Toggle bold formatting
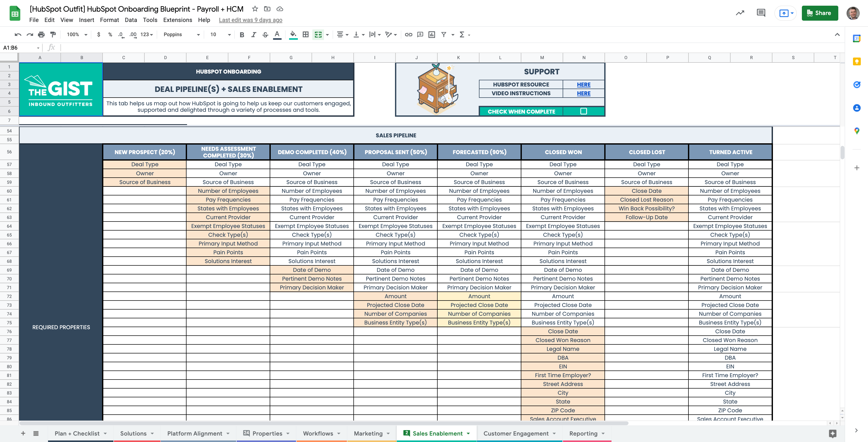868x442 pixels. [x=242, y=34]
